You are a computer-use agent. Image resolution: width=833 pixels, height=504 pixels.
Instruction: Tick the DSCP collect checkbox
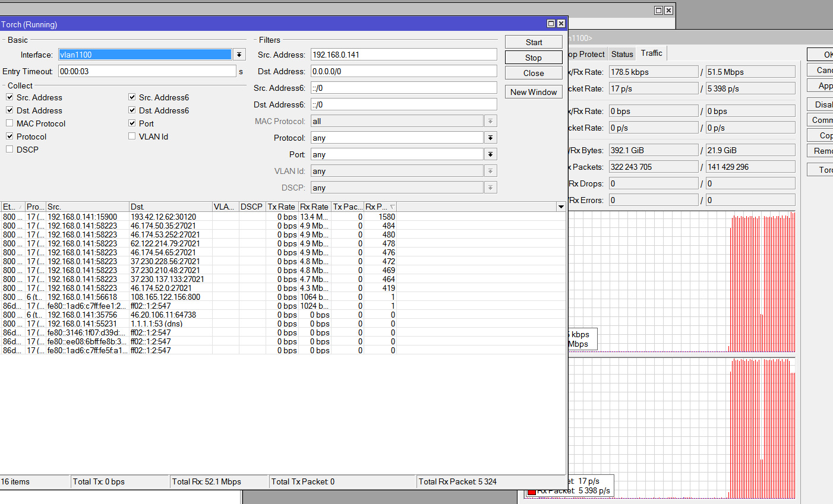[x=10, y=150]
